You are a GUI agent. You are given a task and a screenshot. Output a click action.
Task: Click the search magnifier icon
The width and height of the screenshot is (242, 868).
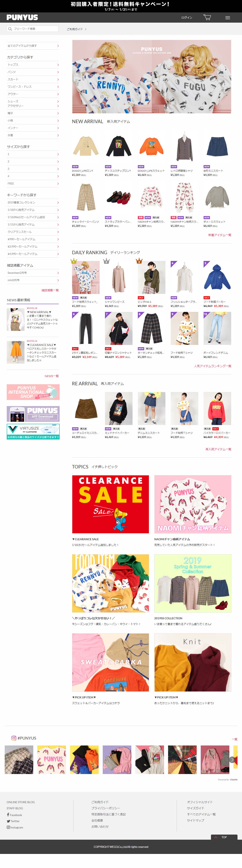pyautogui.click(x=10, y=29)
